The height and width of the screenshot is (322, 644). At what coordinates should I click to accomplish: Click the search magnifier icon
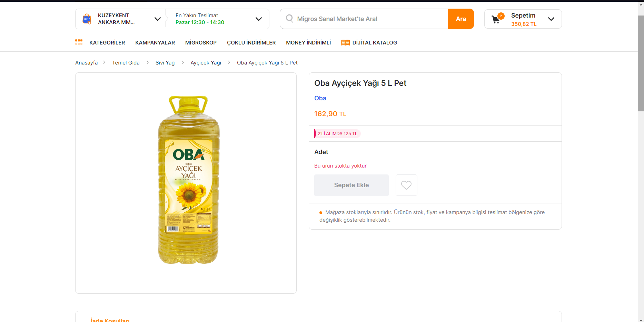tap(289, 18)
